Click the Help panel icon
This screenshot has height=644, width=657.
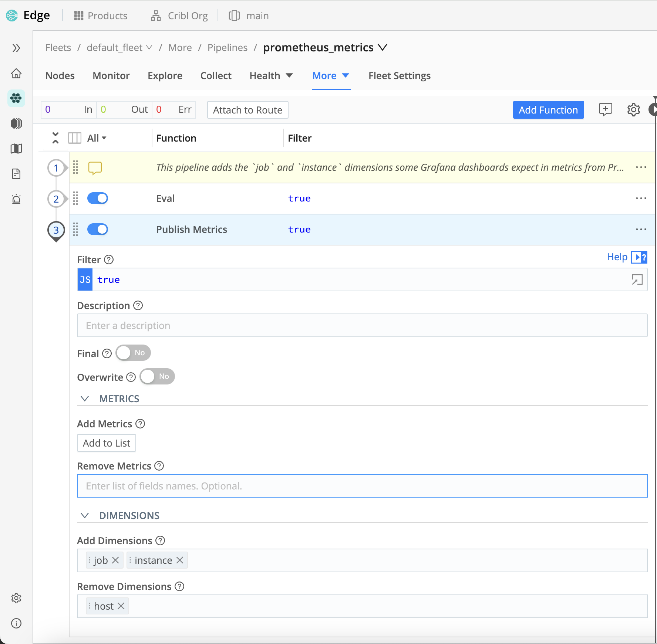(639, 257)
